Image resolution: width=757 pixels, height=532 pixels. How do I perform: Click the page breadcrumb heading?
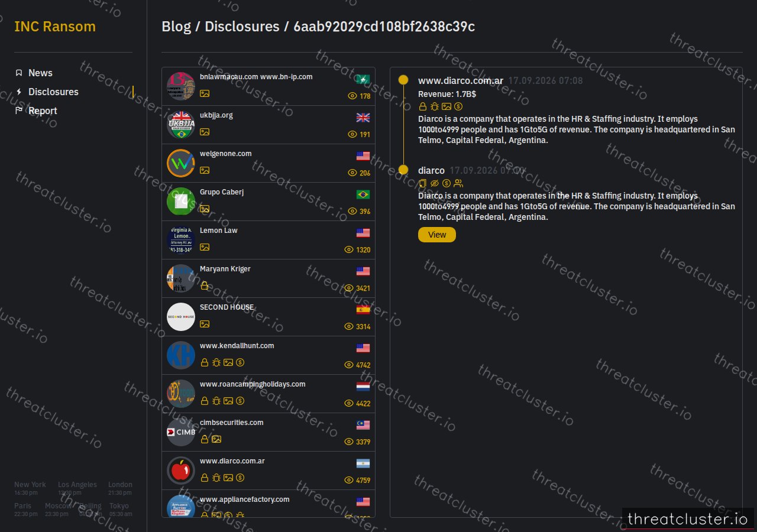click(x=318, y=27)
